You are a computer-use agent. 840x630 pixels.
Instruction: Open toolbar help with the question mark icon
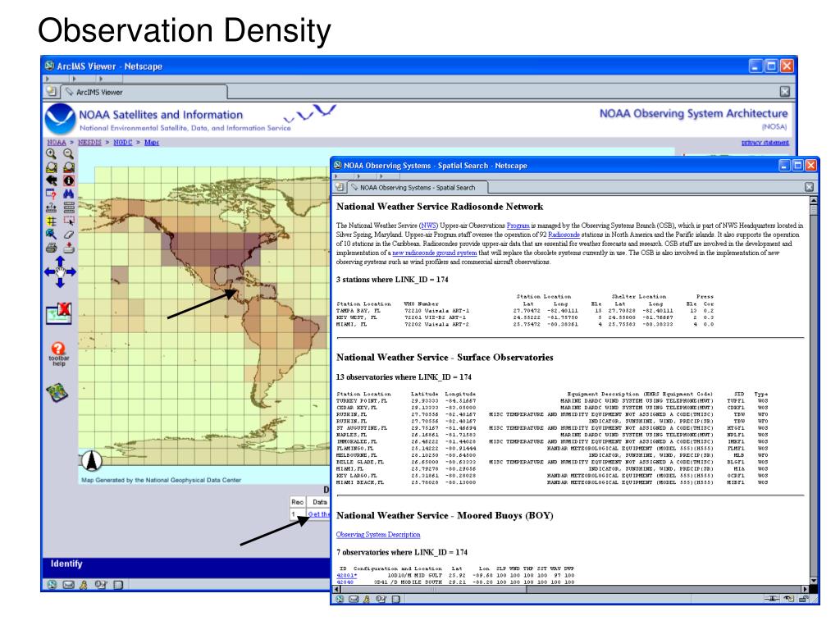[x=58, y=349]
